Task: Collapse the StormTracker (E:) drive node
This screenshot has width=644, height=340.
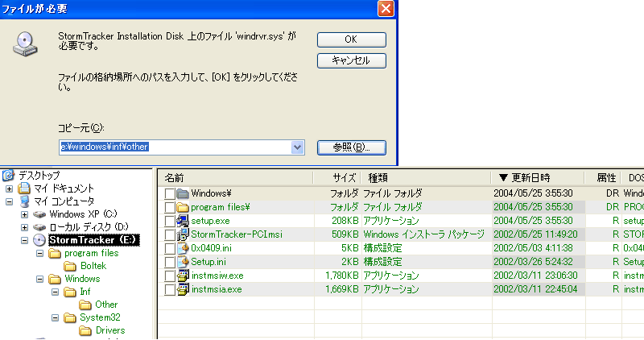Action: tap(24, 241)
